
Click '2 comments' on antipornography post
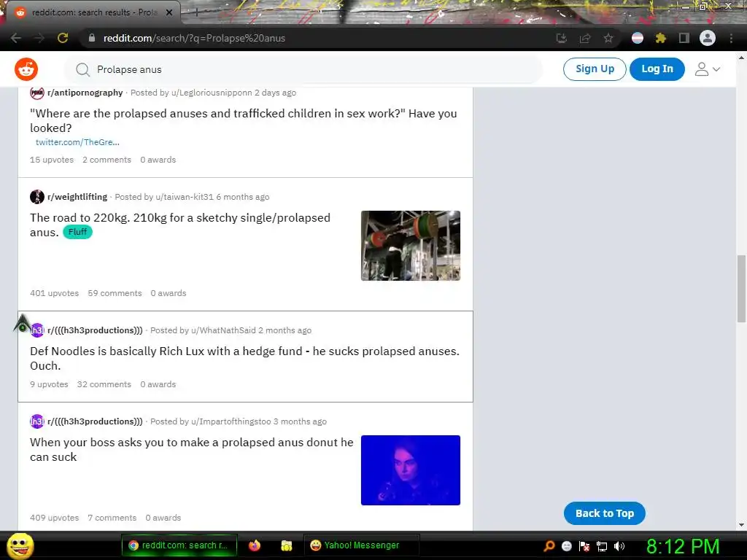point(107,160)
